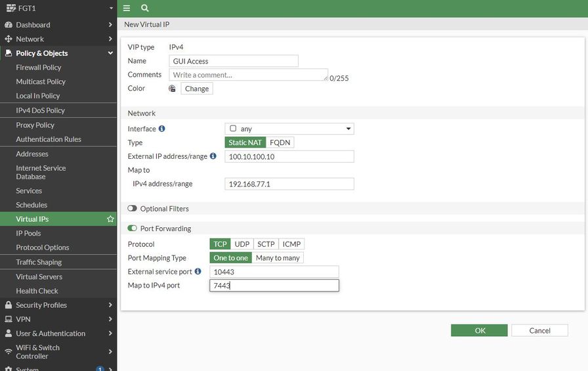Click the Name field with GUI Access
Screen dimensions: 588x371
[234, 61]
